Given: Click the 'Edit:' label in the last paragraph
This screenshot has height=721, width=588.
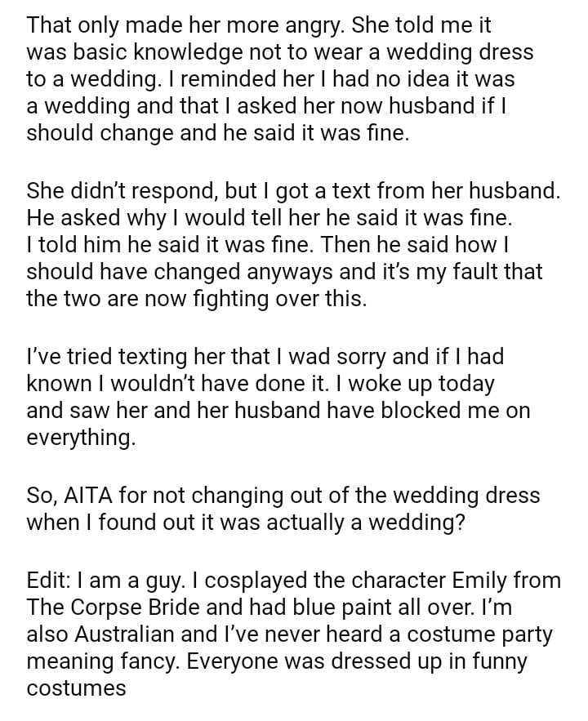Looking at the screenshot, I should tap(48, 581).
